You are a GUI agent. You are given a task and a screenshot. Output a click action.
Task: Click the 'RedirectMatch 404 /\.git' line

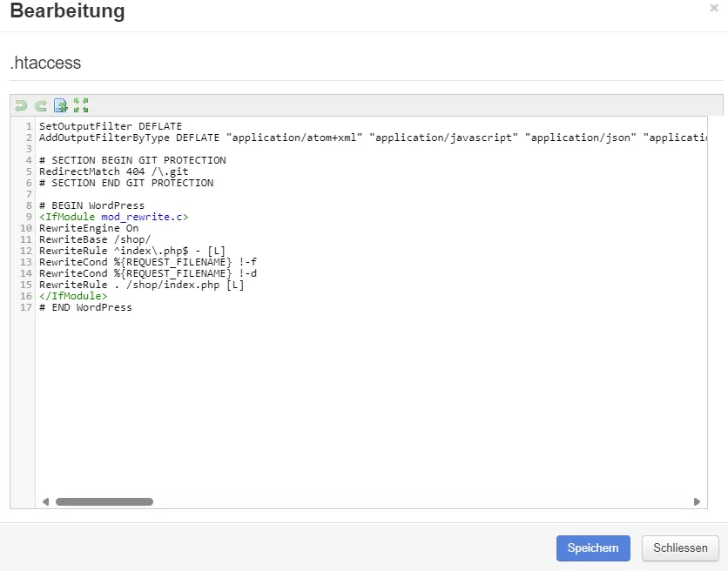[x=114, y=171]
